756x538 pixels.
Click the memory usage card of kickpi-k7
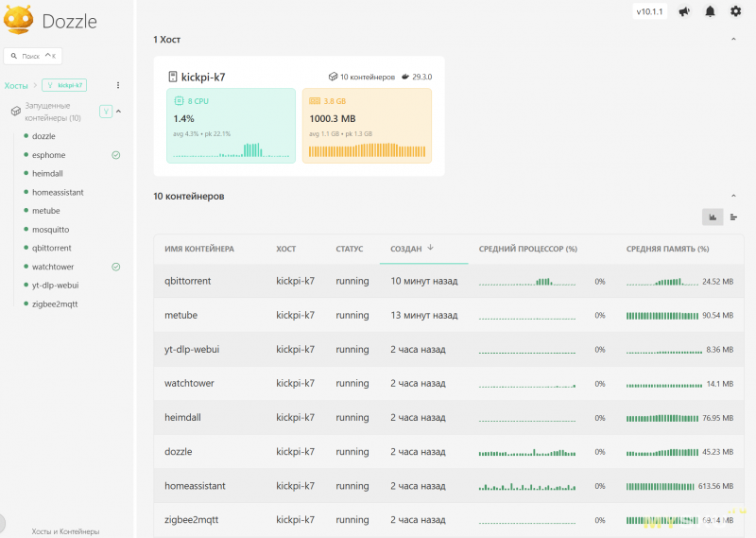coord(367,126)
